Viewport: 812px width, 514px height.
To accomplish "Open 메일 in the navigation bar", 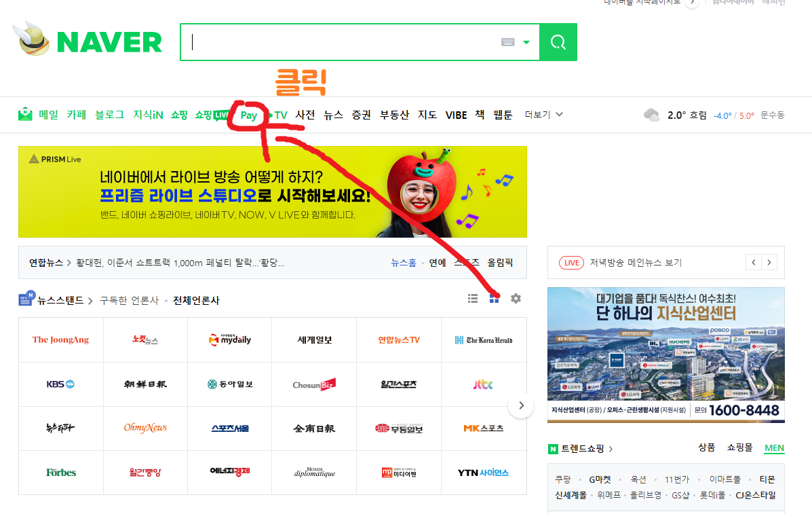I will (49, 115).
